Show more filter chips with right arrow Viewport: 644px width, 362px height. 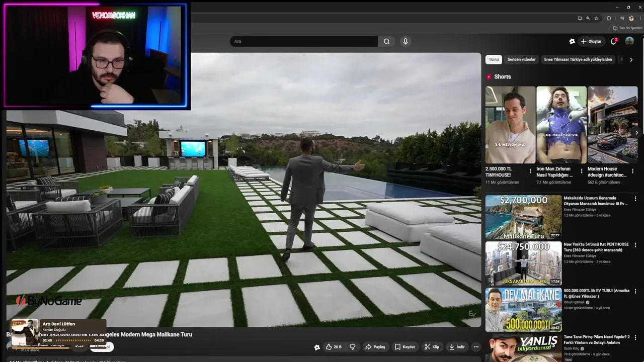[631, 60]
